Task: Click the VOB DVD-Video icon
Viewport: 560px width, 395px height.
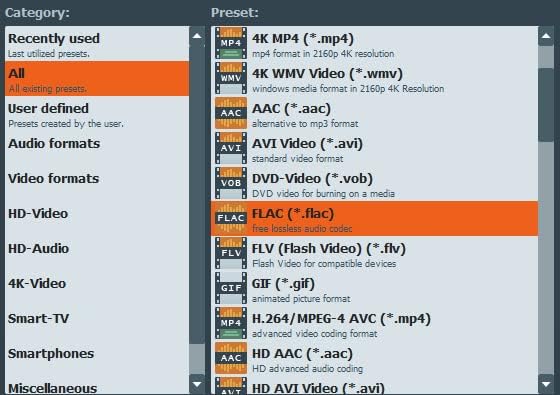Action: pyautogui.click(x=231, y=183)
